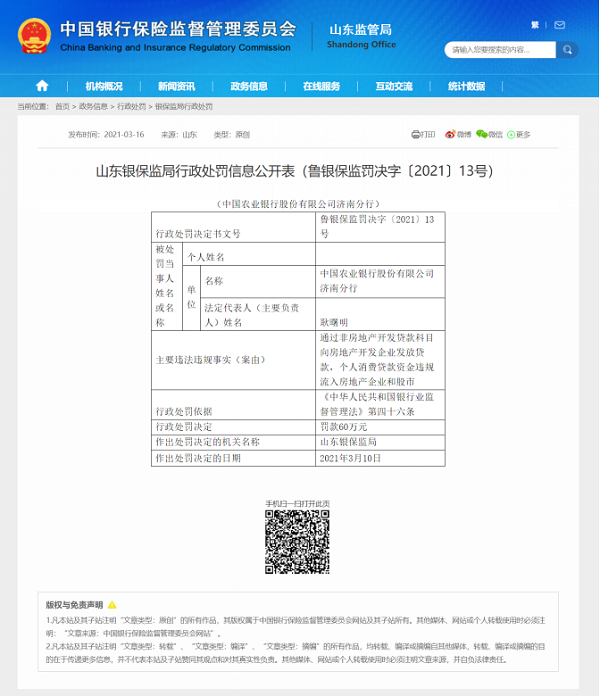Viewport: 600px width, 696px height.
Task: Click the copyright warning triangle icon
Action: tap(112, 605)
